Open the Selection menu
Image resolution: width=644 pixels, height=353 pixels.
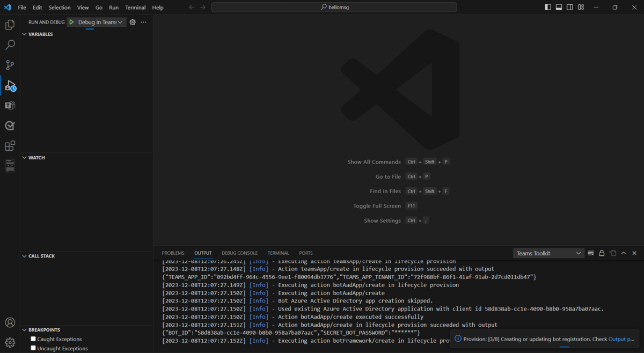click(60, 8)
